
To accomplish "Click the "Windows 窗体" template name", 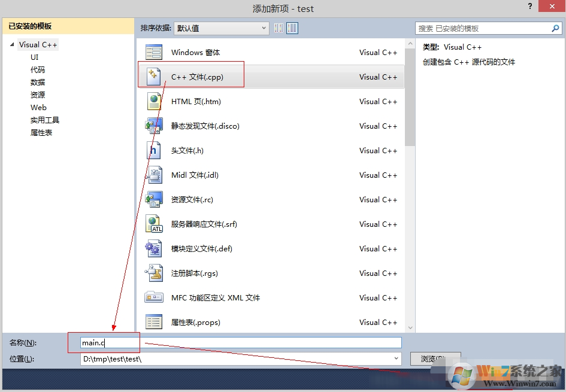I will point(195,52).
